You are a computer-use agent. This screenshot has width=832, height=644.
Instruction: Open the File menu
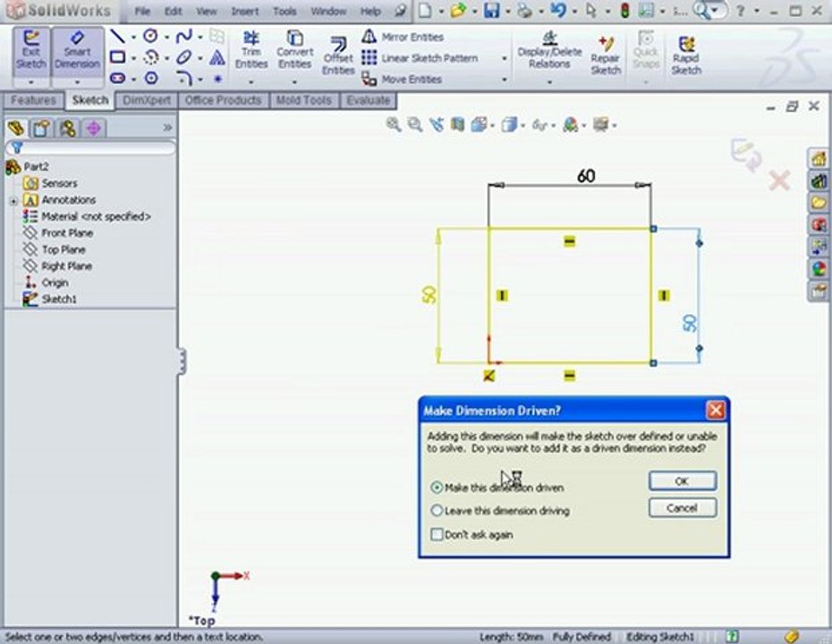click(141, 11)
